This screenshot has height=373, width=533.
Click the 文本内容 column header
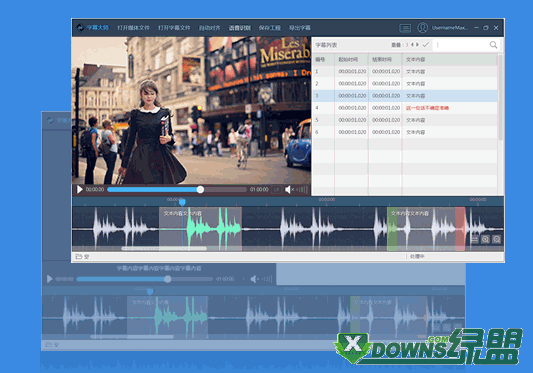point(415,60)
